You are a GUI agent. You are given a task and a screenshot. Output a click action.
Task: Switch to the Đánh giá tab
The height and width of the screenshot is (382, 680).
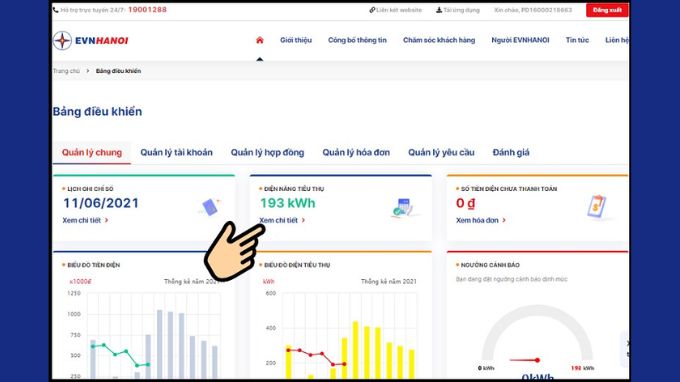[511, 153]
